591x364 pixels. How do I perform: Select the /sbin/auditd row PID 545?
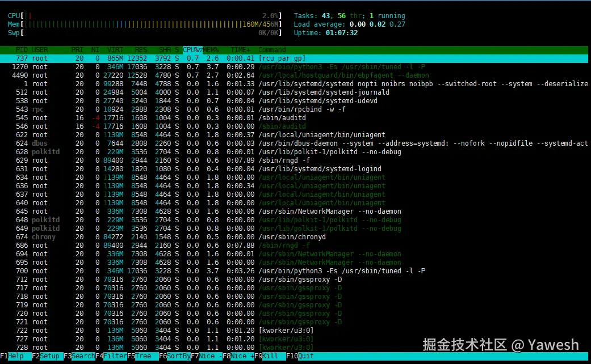(294, 118)
